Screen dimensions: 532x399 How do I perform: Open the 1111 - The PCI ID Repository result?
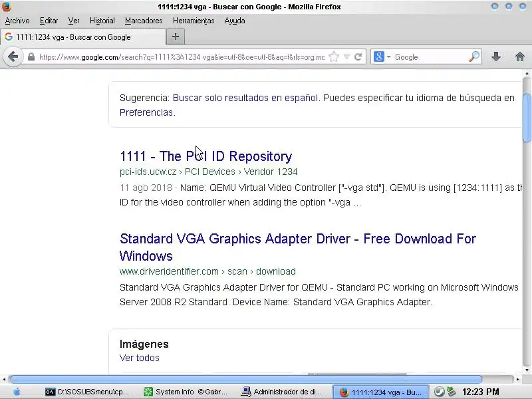(x=205, y=156)
